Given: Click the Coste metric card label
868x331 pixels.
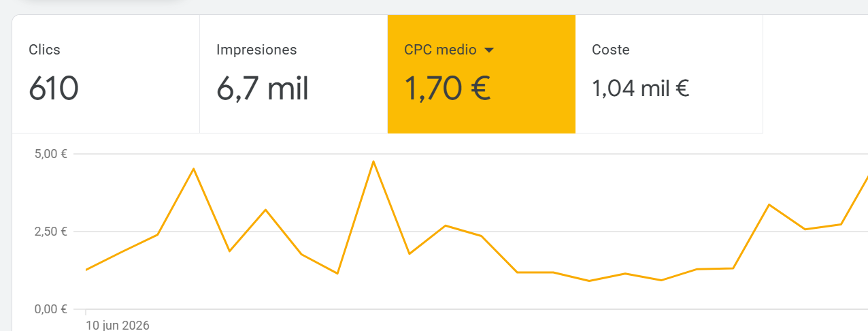Looking at the screenshot, I should (611, 50).
